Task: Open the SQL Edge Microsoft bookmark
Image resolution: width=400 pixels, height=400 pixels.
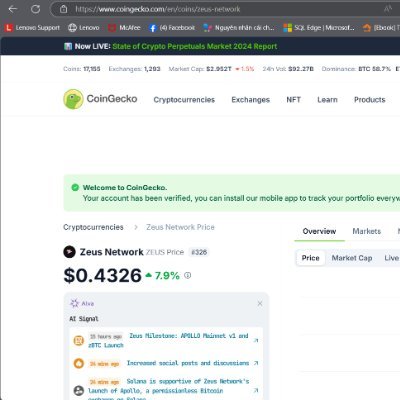Action: [319, 28]
